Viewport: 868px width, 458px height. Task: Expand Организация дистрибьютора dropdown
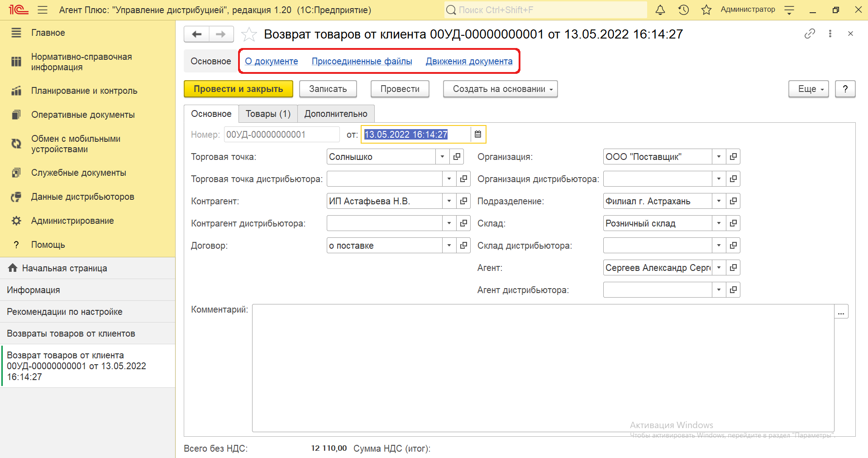tap(719, 178)
